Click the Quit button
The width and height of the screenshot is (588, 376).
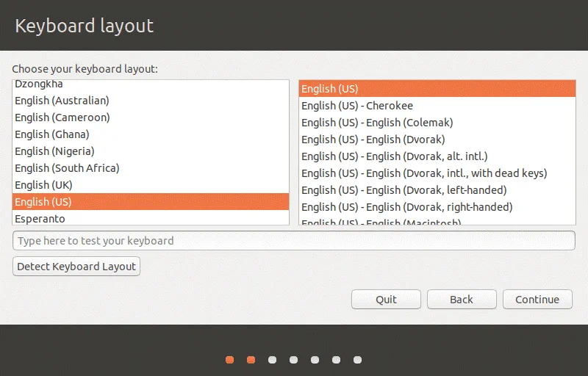point(386,299)
